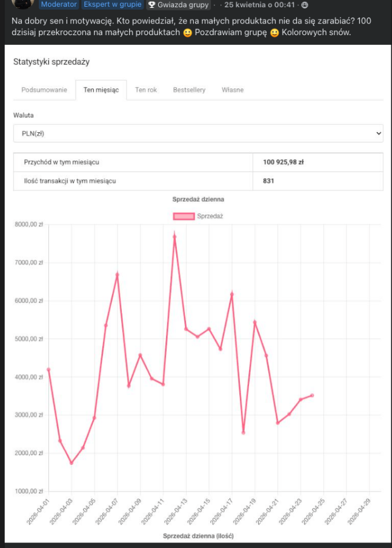Go to the Własne tab
This screenshot has width=392, height=548.
[232, 90]
